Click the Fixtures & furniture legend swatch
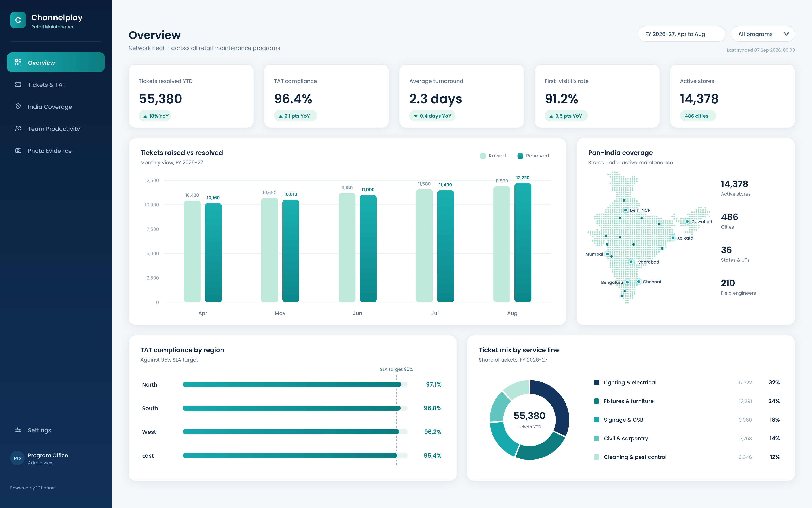The image size is (812, 508). pos(596,401)
